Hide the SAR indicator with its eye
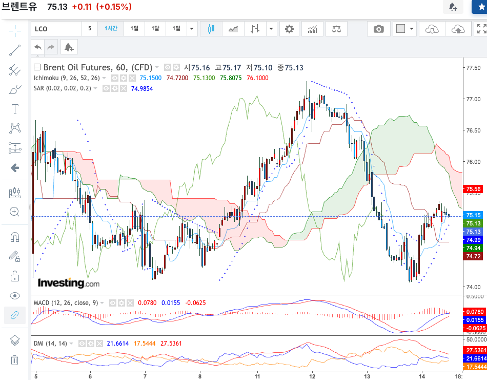The image size is (487, 380). tap(106, 89)
